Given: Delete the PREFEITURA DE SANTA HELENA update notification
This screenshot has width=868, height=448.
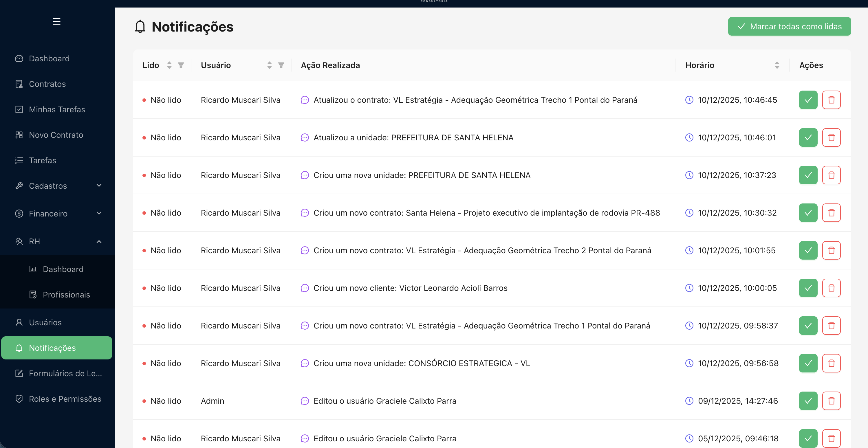Looking at the screenshot, I should [831, 137].
